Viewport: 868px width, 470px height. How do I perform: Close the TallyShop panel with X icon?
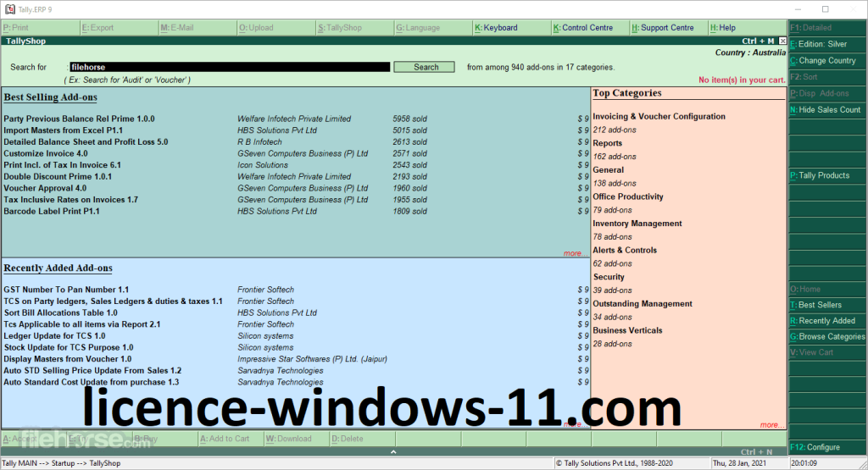click(782, 41)
